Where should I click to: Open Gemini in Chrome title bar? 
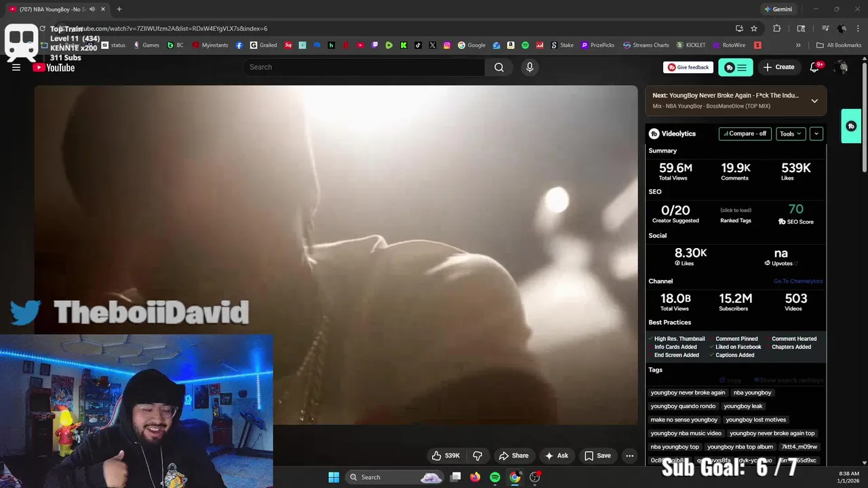[x=778, y=9]
